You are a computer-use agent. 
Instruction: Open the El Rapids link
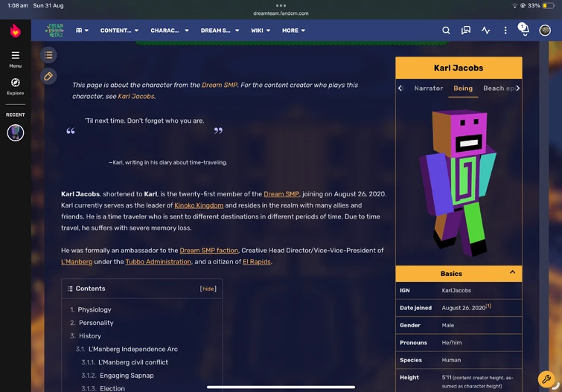(257, 262)
